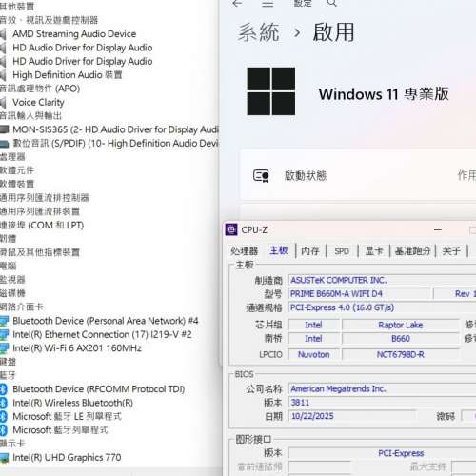Switch to the 显卡 tab in CPU-Z
Image resolution: width=476 pixels, height=476 pixels.
374,251
